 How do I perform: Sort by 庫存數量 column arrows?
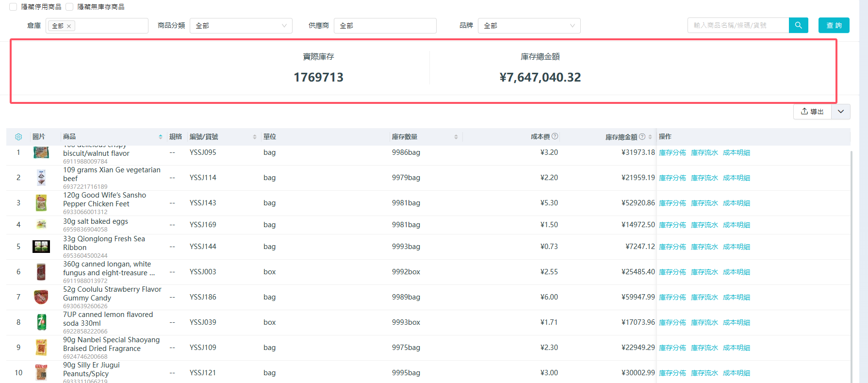pos(456,137)
